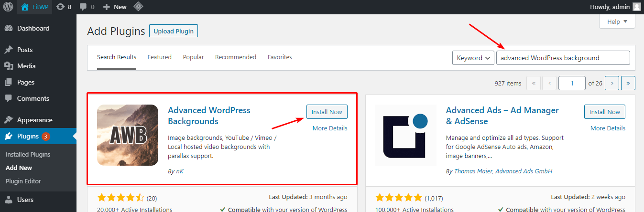Click the Advanced Ads plugin logo thumbnail
Image resolution: width=644 pixels, height=212 pixels.
coord(406,135)
